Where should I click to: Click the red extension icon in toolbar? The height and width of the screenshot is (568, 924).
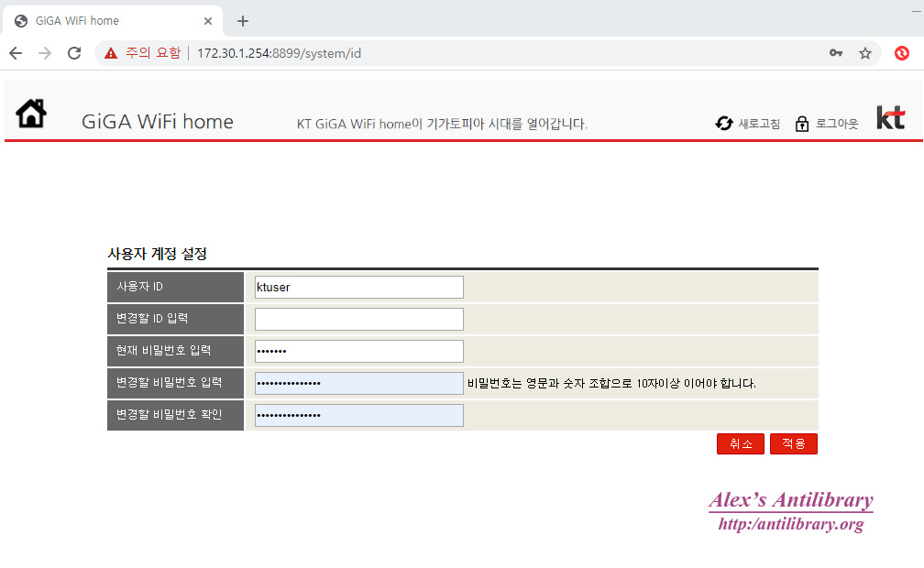tap(902, 53)
